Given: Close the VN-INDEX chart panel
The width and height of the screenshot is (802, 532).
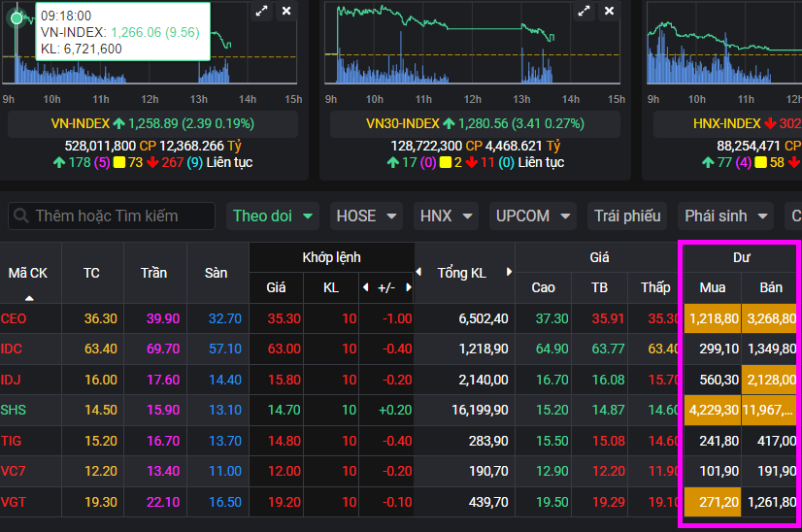Looking at the screenshot, I should pyautogui.click(x=285, y=11).
